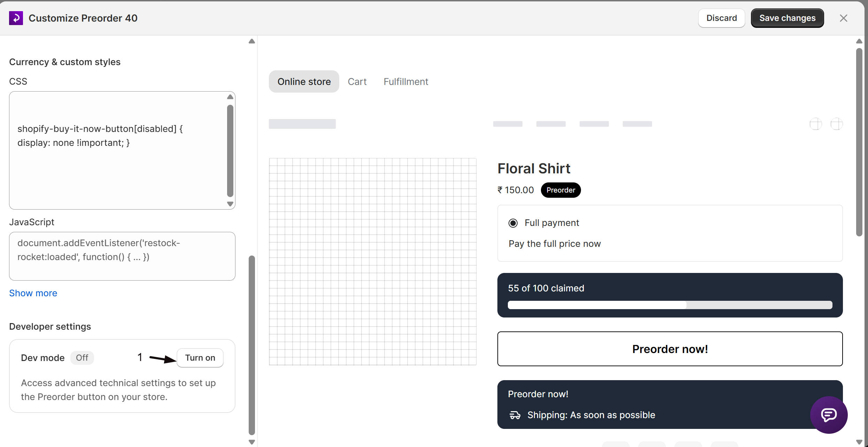Image resolution: width=868 pixels, height=447 pixels.
Task: Click the purple app logo icon
Action: click(x=16, y=18)
